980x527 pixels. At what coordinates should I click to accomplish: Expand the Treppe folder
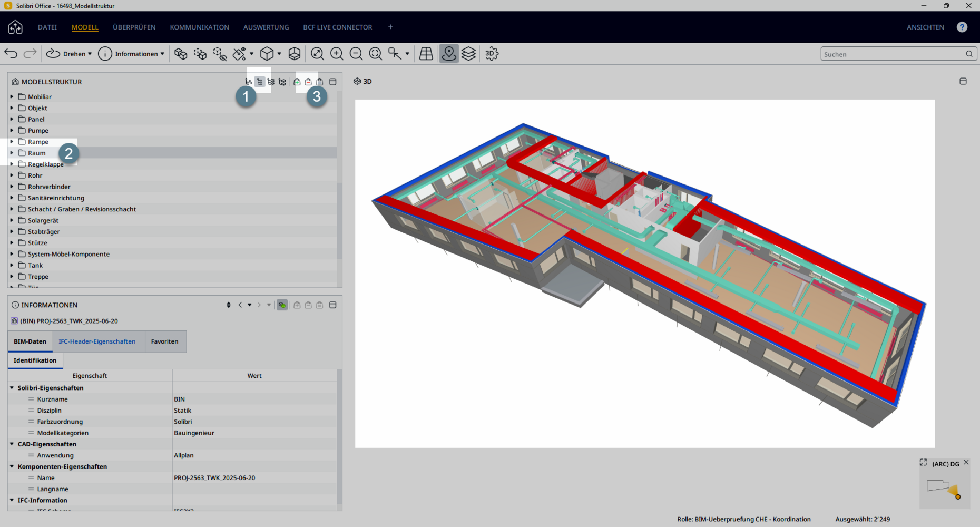tap(12, 276)
